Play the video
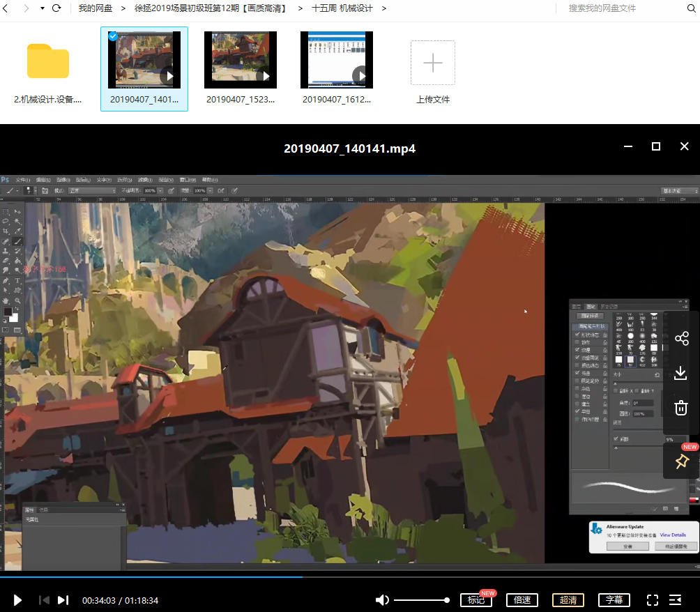The image size is (700, 612). pos(17,600)
